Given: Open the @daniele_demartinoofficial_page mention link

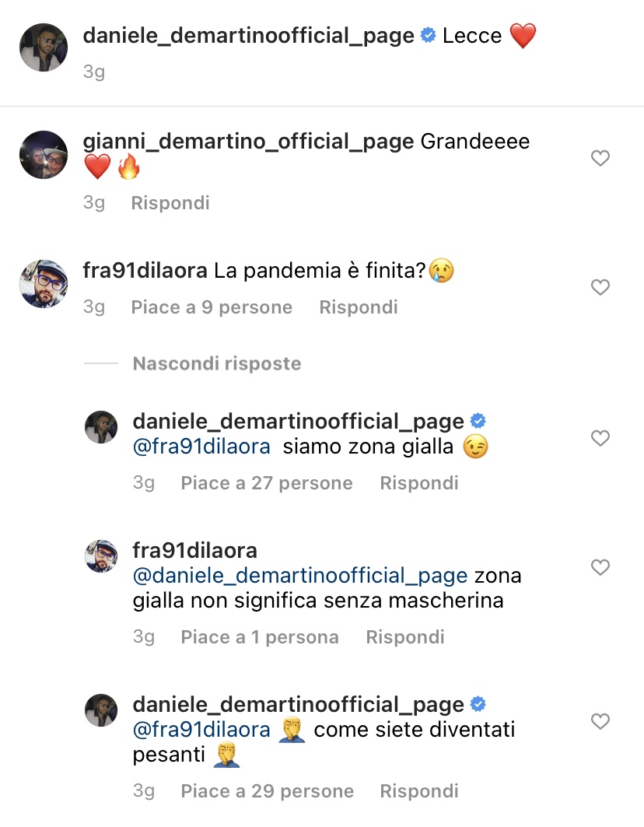Looking at the screenshot, I should coord(301,576).
